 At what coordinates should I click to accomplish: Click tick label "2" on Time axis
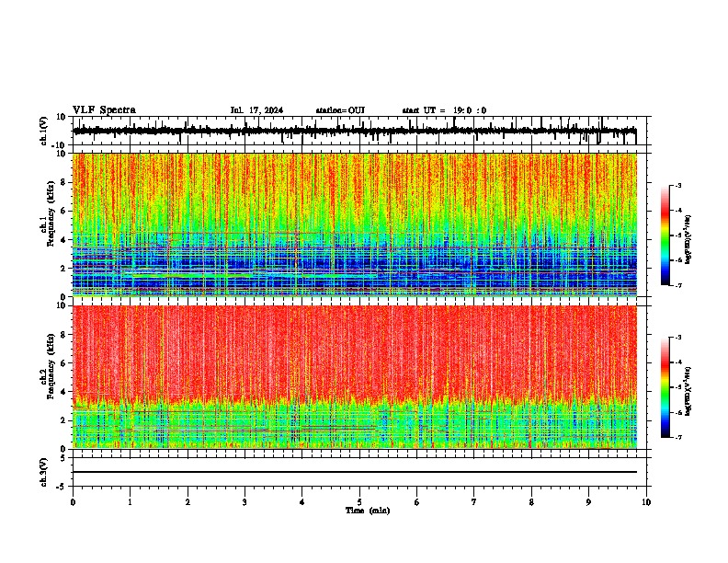pyautogui.click(x=188, y=502)
